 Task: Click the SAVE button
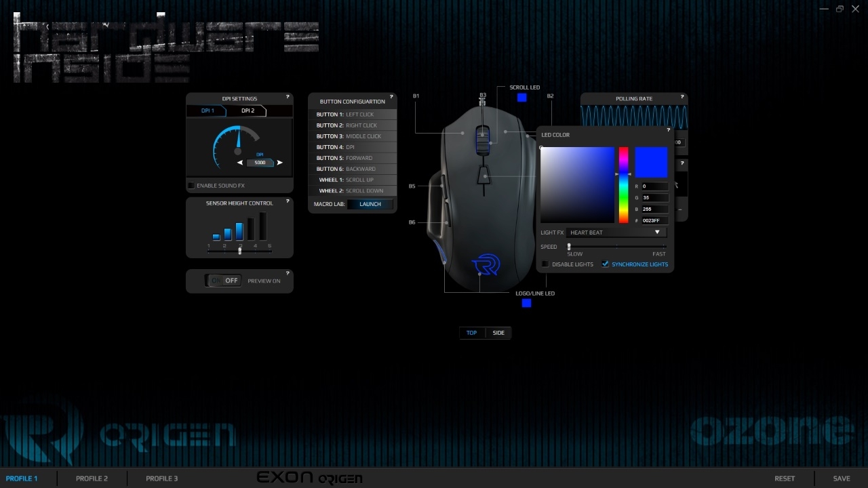pos(842,479)
